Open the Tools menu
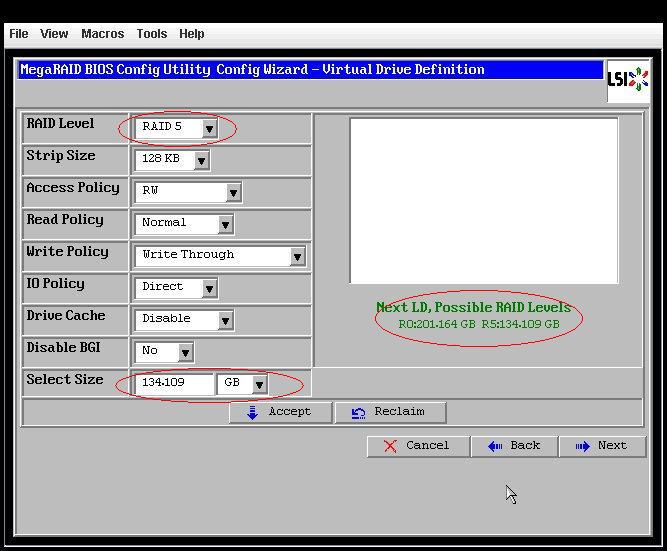The height and width of the screenshot is (551, 667). tap(151, 34)
